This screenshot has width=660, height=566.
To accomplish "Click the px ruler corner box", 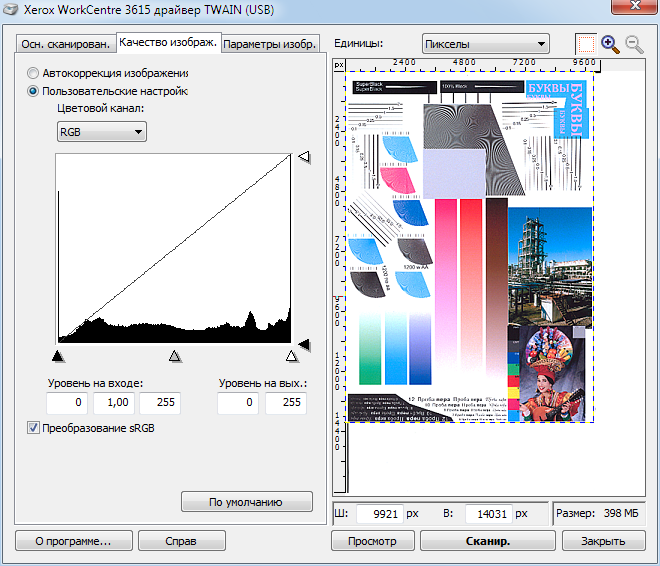I will click(339, 65).
